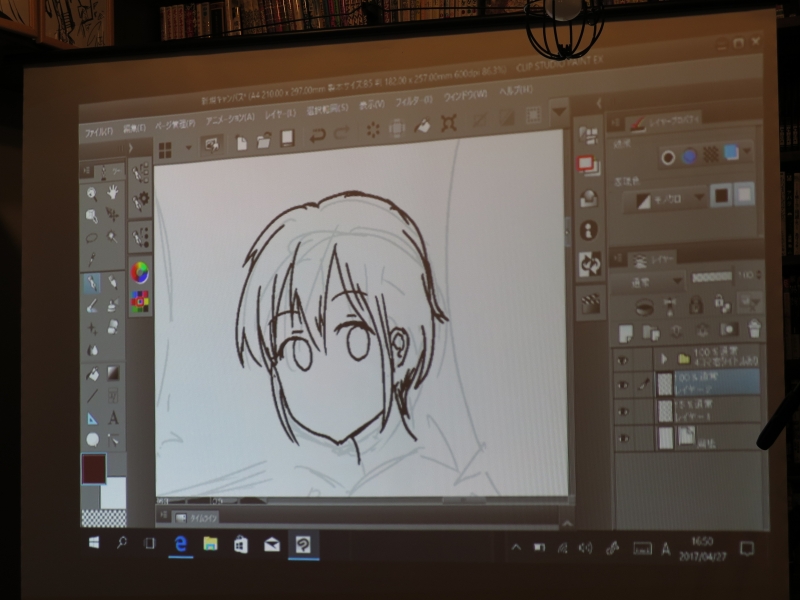The height and width of the screenshot is (600, 800).
Task: Toggle visibility of レイヤー 1
Action: point(623,411)
